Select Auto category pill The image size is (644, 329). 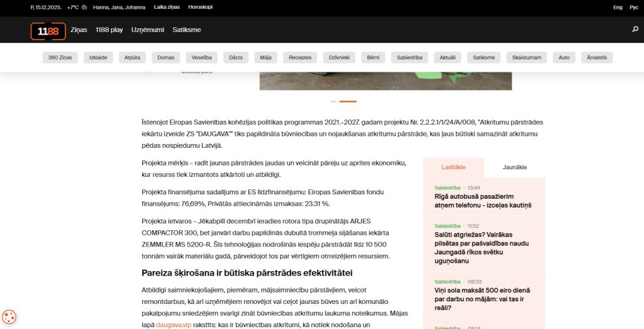(564, 57)
